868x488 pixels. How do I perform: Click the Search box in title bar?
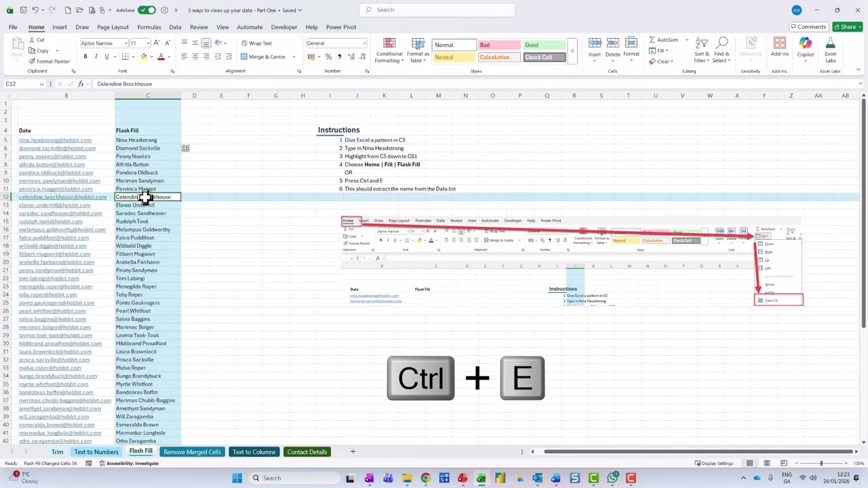point(437,9)
